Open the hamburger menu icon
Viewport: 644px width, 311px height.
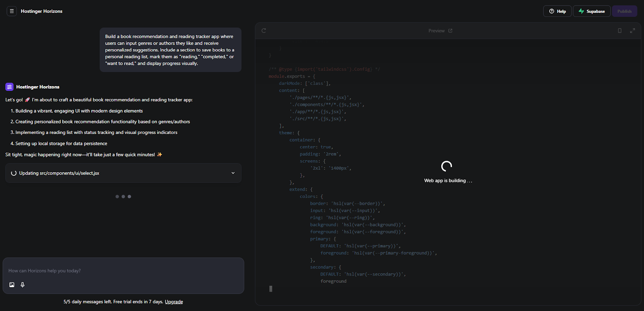[12, 11]
